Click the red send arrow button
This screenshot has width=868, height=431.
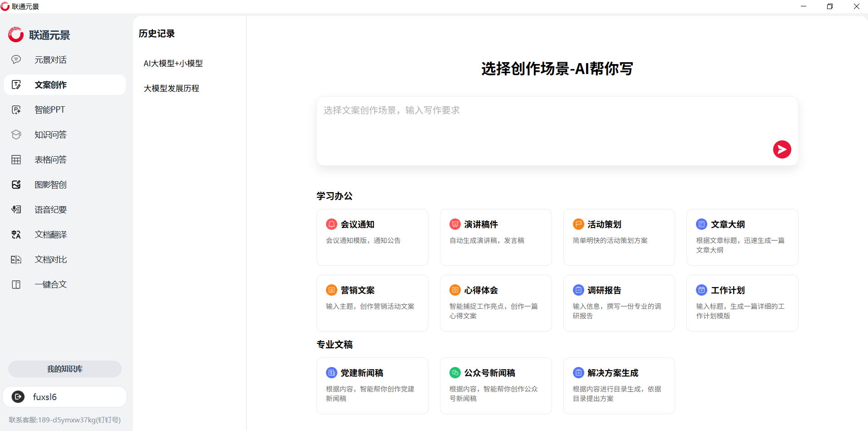point(782,149)
